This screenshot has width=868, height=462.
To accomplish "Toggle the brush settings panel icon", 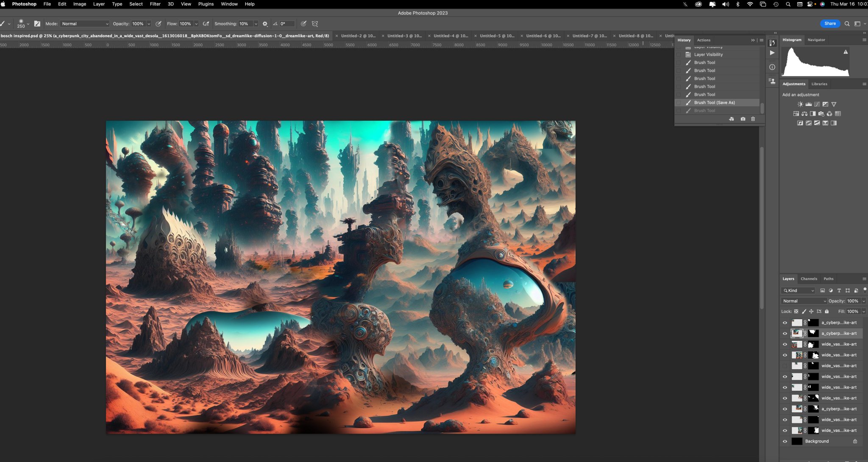I will tap(37, 24).
